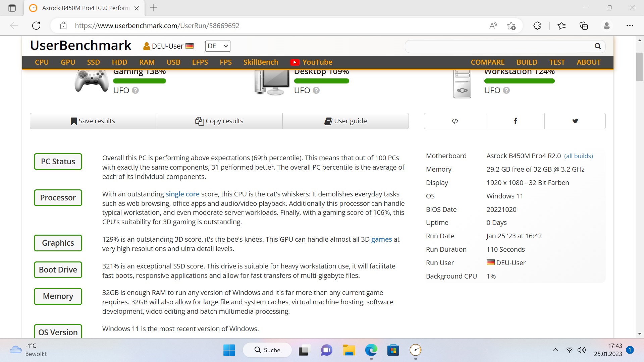644x362 pixels.
Task: Click the Twitter share icon
Action: (x=575, y=121)
